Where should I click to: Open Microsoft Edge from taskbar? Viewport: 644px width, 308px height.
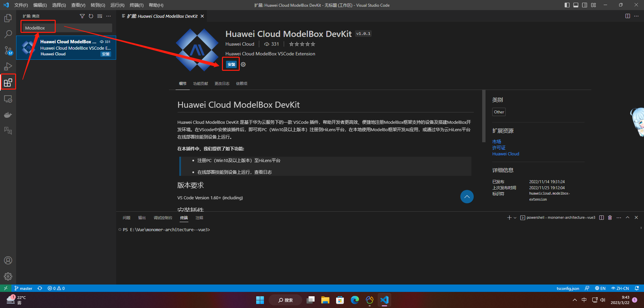(x=355, y=300)
